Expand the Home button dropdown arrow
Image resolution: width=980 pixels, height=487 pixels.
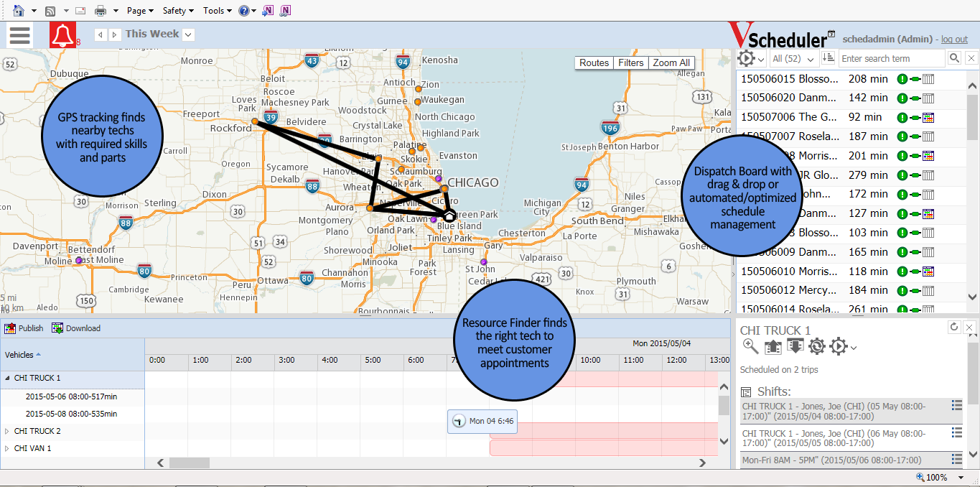(x=34, y=11)
